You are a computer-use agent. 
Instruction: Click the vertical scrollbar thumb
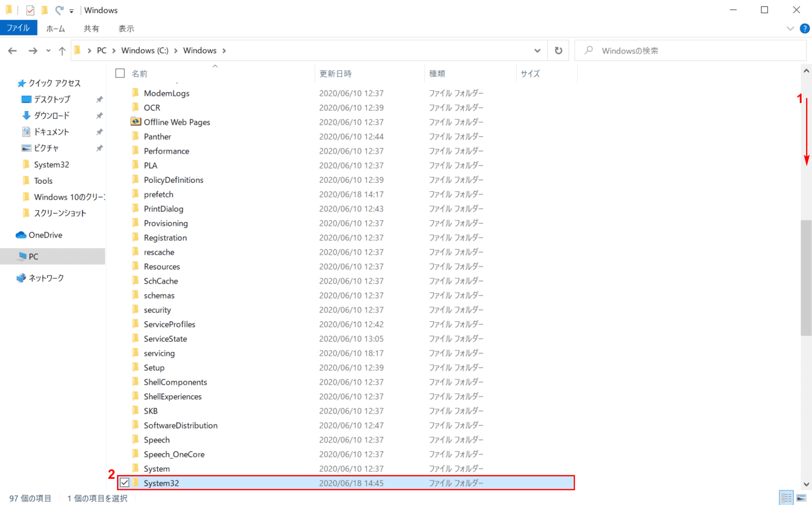click(806, 277)
